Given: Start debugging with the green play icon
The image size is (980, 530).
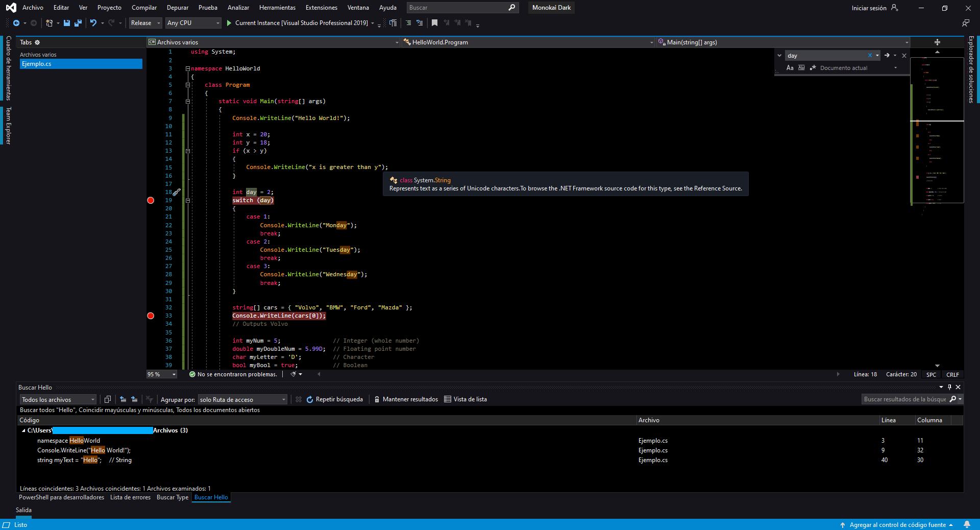Looking at the screenshot, I should (229, 23).
